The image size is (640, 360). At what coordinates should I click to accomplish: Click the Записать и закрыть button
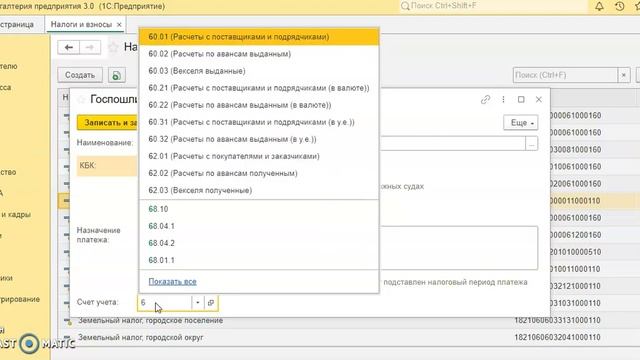(108, 123)
